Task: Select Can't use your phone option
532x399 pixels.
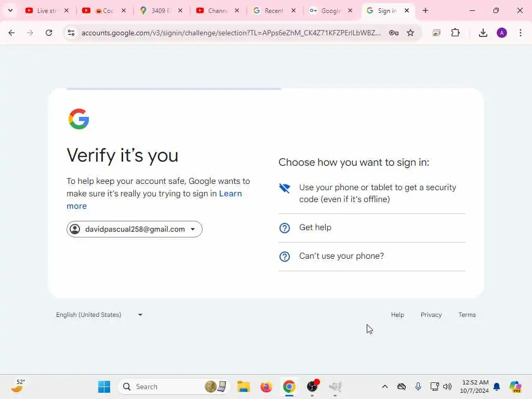Action: [372, 256]
